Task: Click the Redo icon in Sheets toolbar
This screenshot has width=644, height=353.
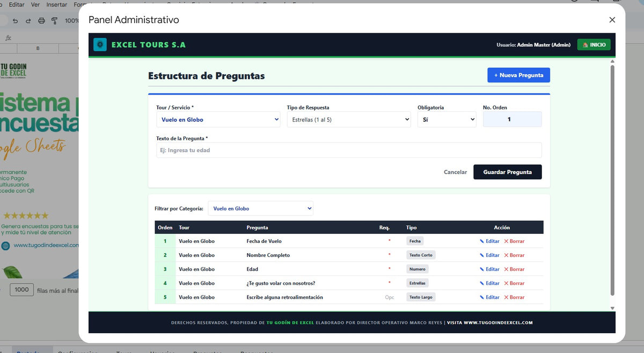Action: click(28, 20)
